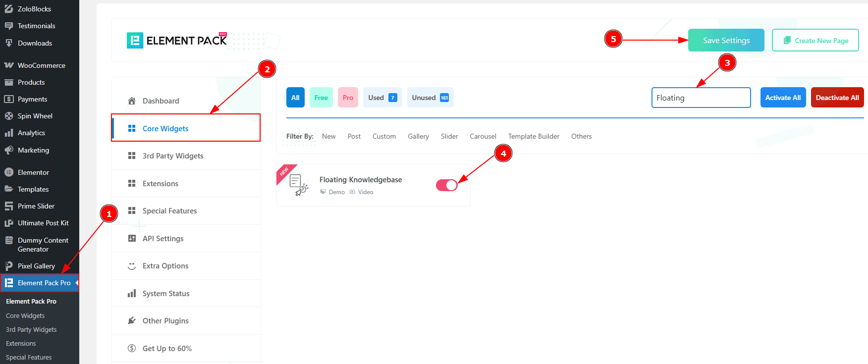Click the WooCommerce sidebar icon
The image size is (868, 364).
point(9,65)
